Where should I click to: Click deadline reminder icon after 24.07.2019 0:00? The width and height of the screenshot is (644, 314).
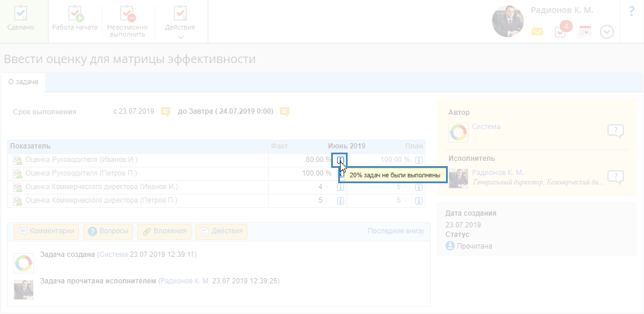coord(284,111)
